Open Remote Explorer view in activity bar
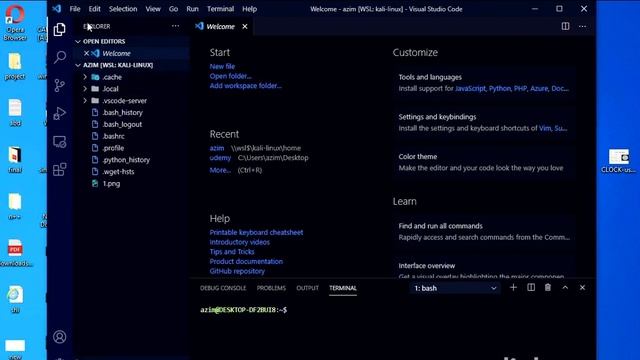The height and width of the screenshot is (360, 640). [x=60, y=142]
